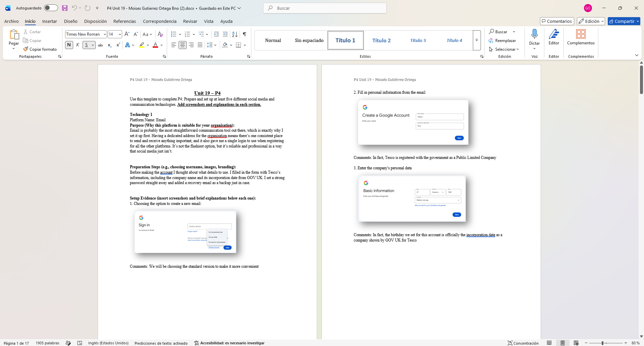Click accessibility investigate status

(x=230, y=343)
